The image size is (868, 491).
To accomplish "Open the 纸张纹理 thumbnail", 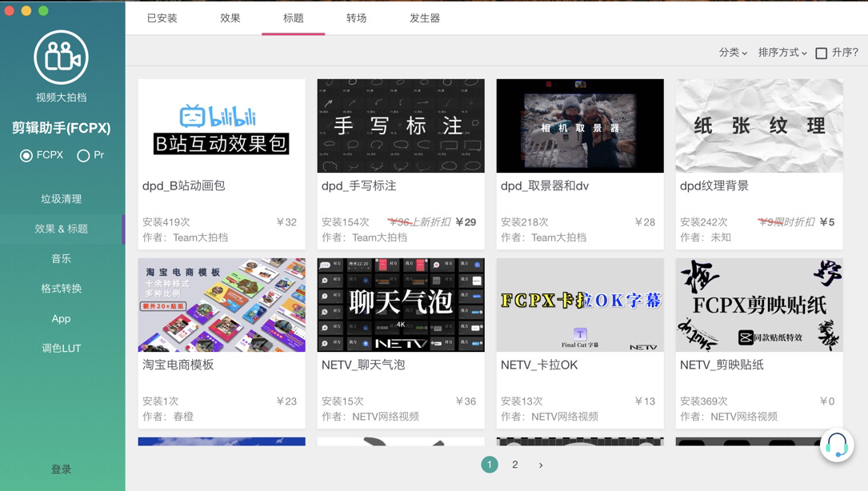I will pos(759,126).
